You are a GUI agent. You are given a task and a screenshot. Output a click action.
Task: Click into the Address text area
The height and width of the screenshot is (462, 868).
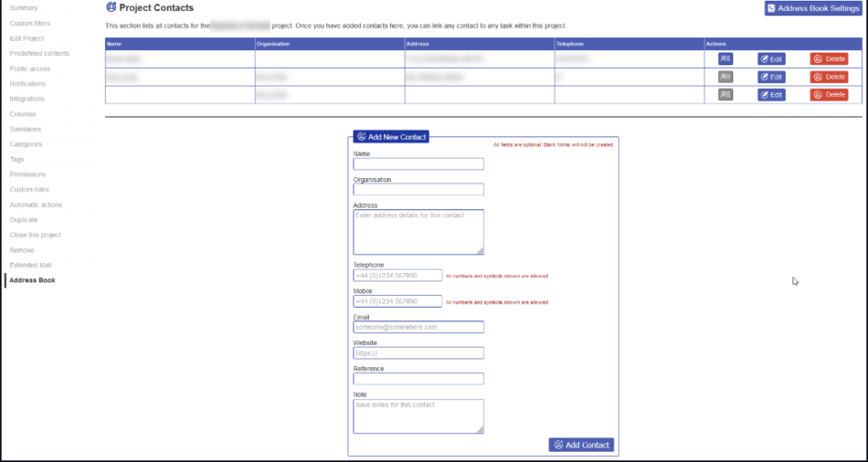coord(419,232)
